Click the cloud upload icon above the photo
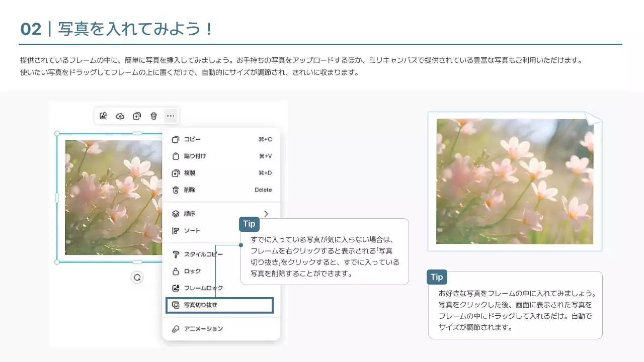644x362 pixels. [120, 116]
